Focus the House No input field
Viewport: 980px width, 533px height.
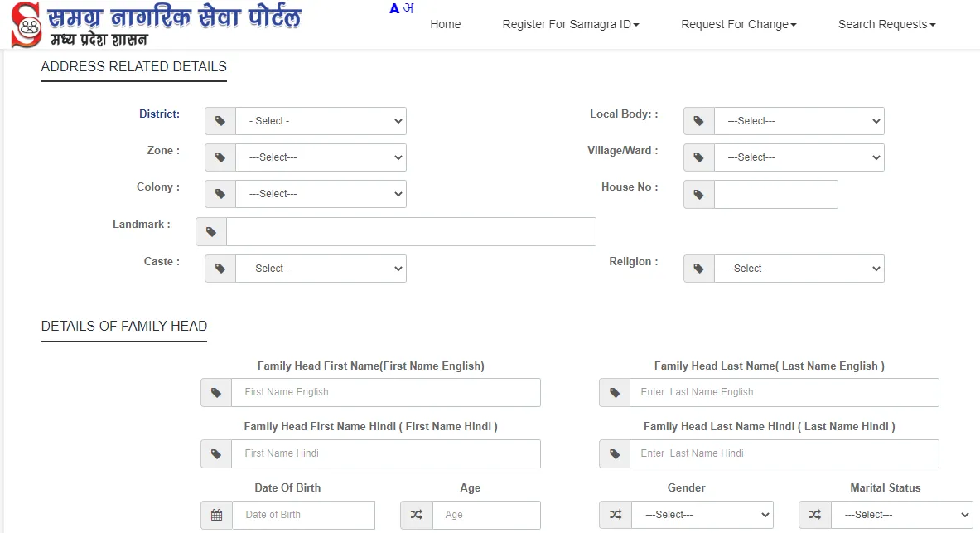click(775, 195)
